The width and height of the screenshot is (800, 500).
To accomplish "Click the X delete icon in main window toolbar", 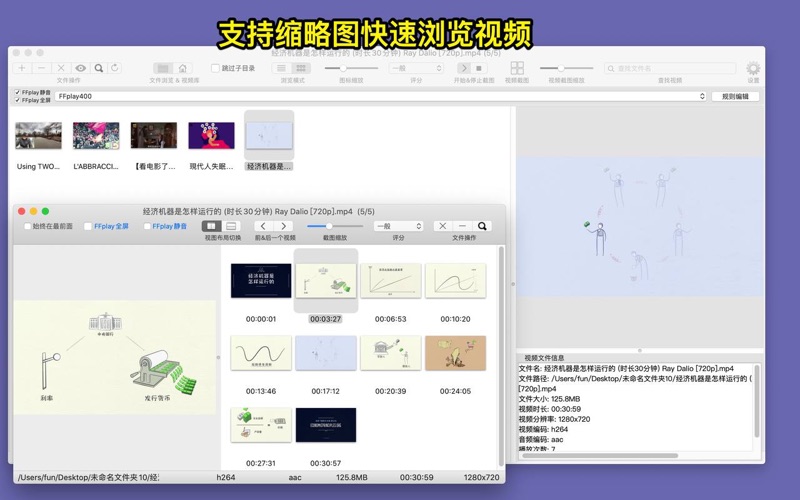I will tap(61, 68).
